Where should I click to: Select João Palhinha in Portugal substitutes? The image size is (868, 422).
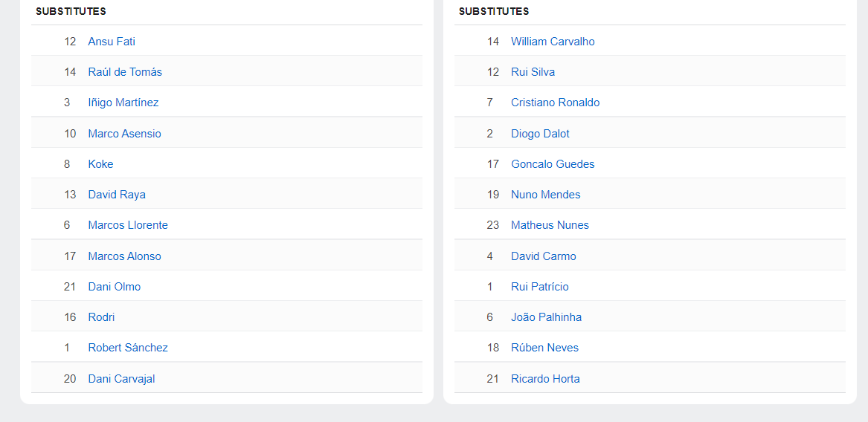pos(546,317)
